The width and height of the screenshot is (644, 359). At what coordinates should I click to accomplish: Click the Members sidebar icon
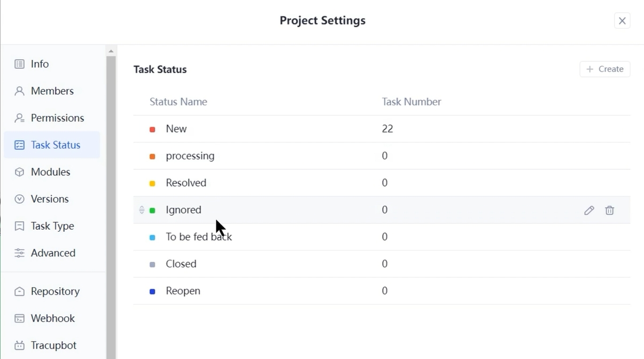click(19, 91)
